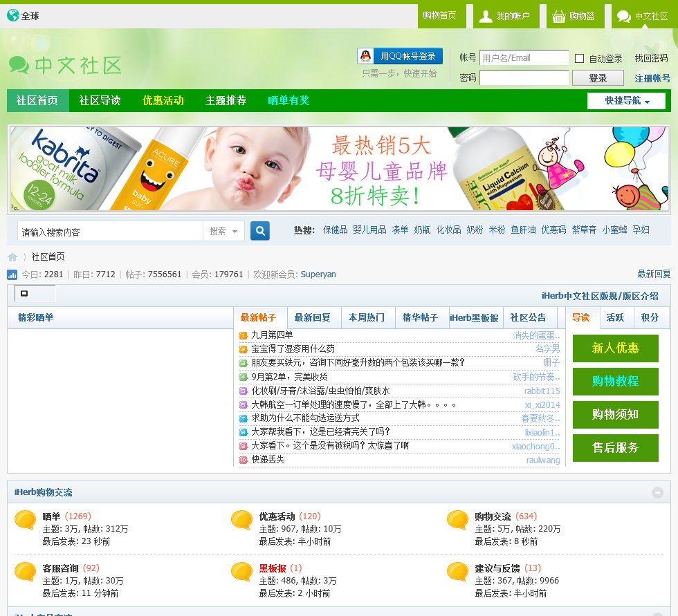Click the 售后服务 green button
Viewport: 678px width, 616px height.
(x=615, y=448)
